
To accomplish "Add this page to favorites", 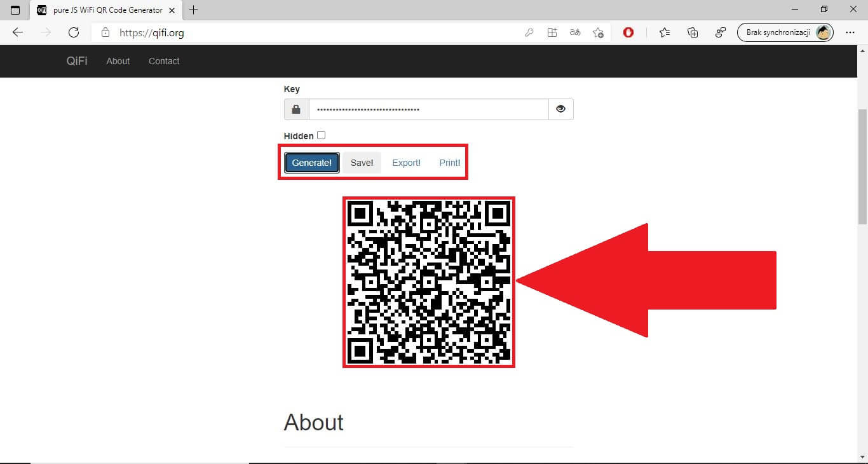I will pyautogui.click(x=598, y=32).
